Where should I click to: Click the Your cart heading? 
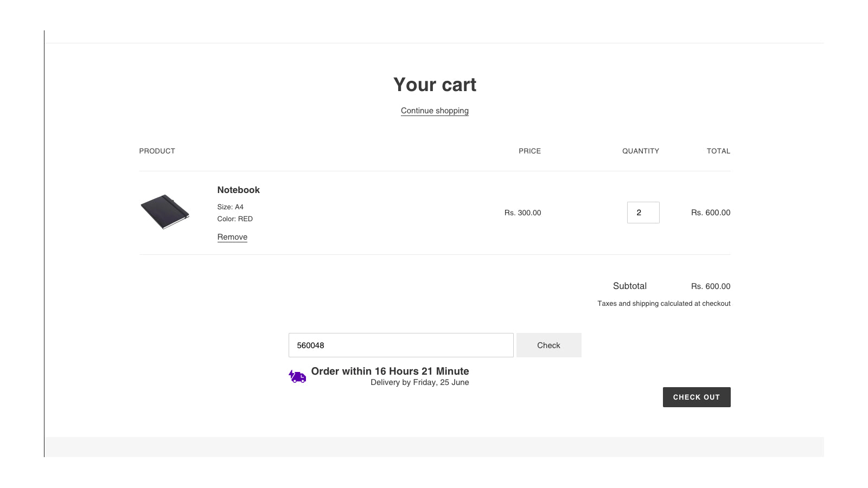[435, 85]
